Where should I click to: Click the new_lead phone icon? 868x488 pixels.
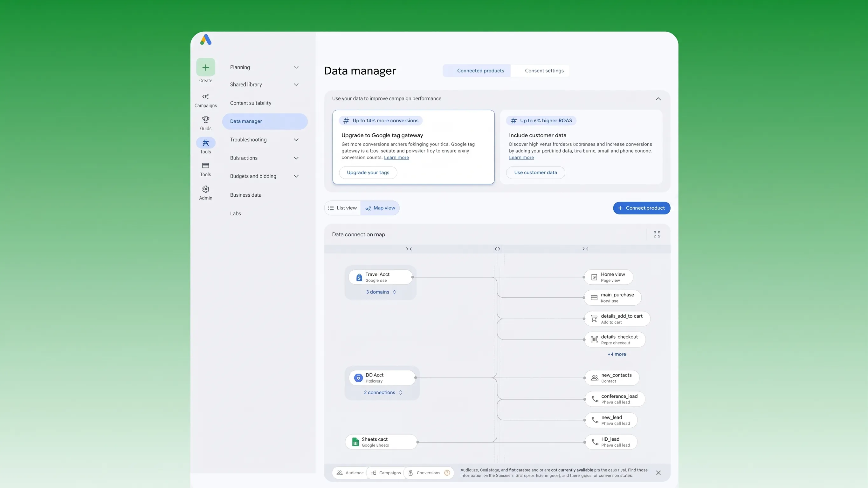coord(595,420)
